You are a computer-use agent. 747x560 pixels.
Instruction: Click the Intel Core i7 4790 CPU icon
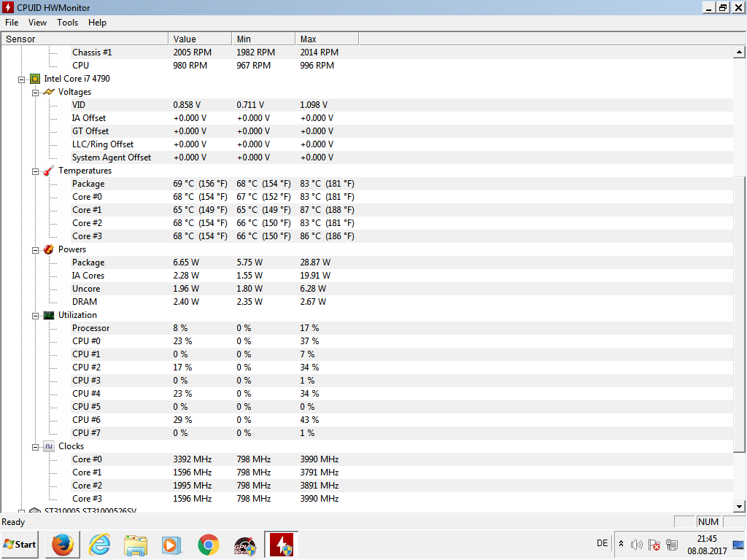coord(35,79)
